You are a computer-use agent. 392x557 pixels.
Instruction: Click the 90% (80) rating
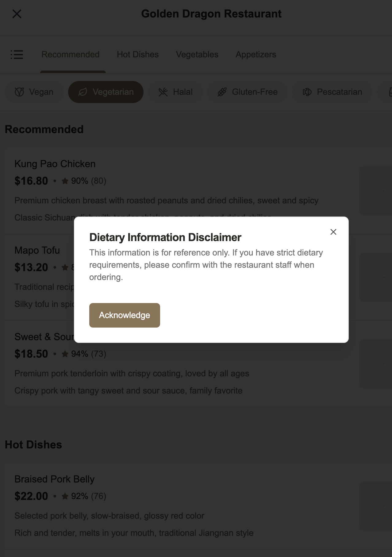[x=84, y=181]
